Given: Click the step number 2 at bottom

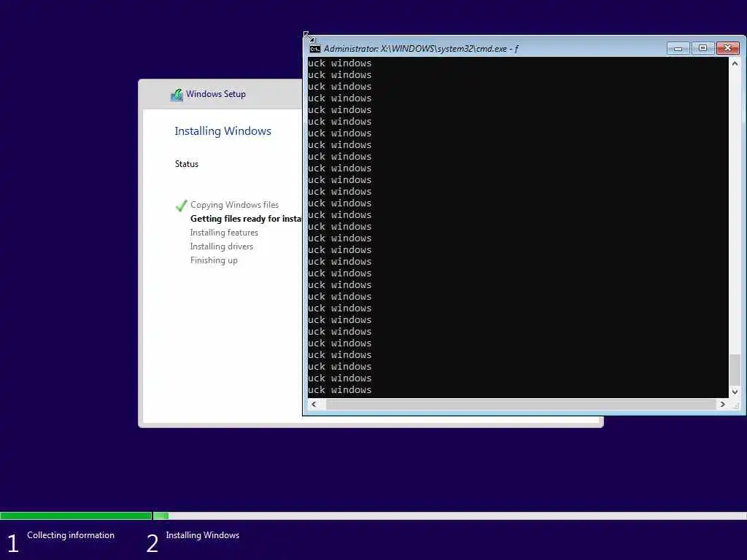Looking at the screenshot, I should [x=152, y=543].
